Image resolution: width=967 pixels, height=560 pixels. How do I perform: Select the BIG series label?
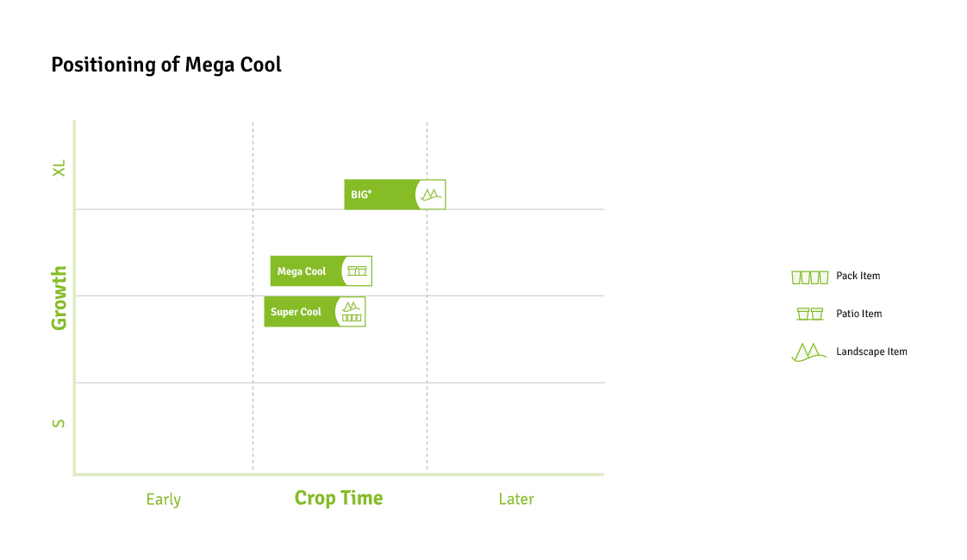pos(361,195)
